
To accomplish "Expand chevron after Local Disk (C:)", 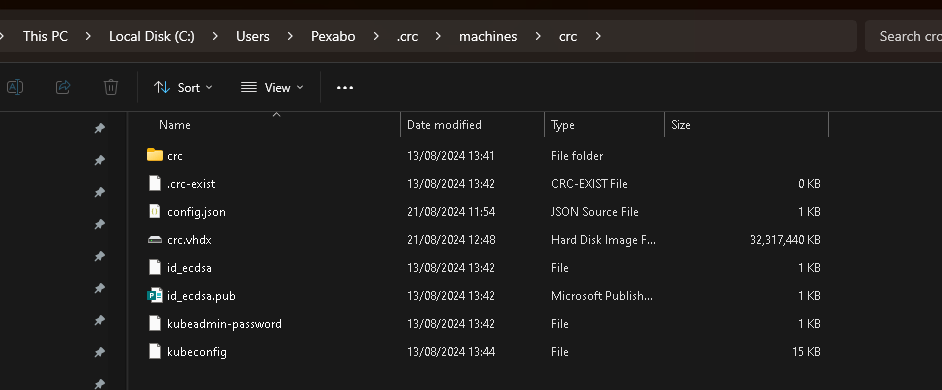I will tap(215, 36).
